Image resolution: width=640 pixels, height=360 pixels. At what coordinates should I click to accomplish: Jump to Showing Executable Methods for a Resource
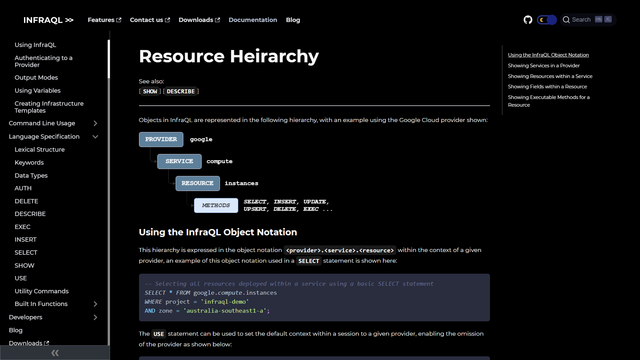coord(549,101)
